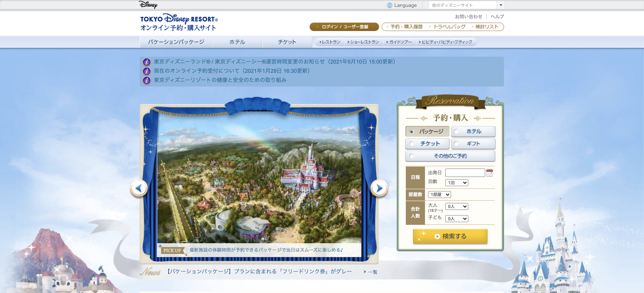Image resolution: width=644 pixels, height=293 pixels.
Task: Show previous slide with left arrow
Action: (139, 188)
